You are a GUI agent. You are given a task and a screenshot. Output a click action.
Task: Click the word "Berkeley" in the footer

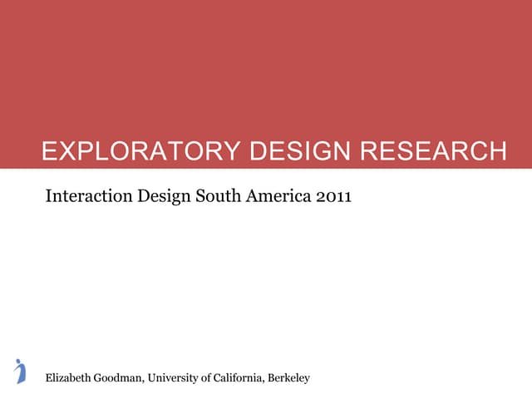point(288,378)
